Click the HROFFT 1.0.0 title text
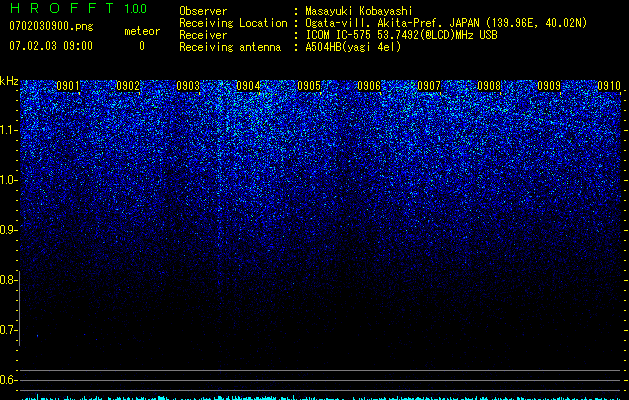 tap(78, 8)
